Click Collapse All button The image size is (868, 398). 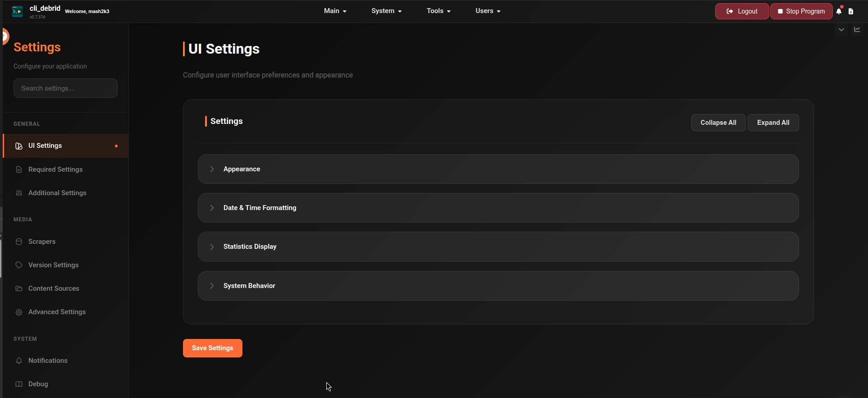click(x=718, y=123)
